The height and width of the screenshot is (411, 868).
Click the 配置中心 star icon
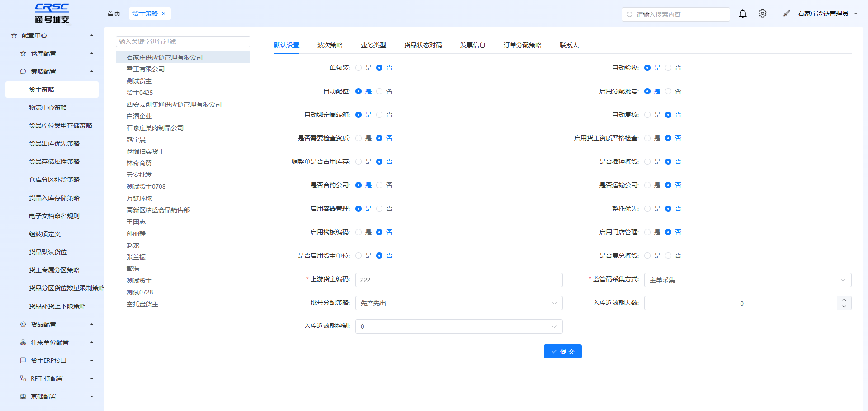coord(14,35)
